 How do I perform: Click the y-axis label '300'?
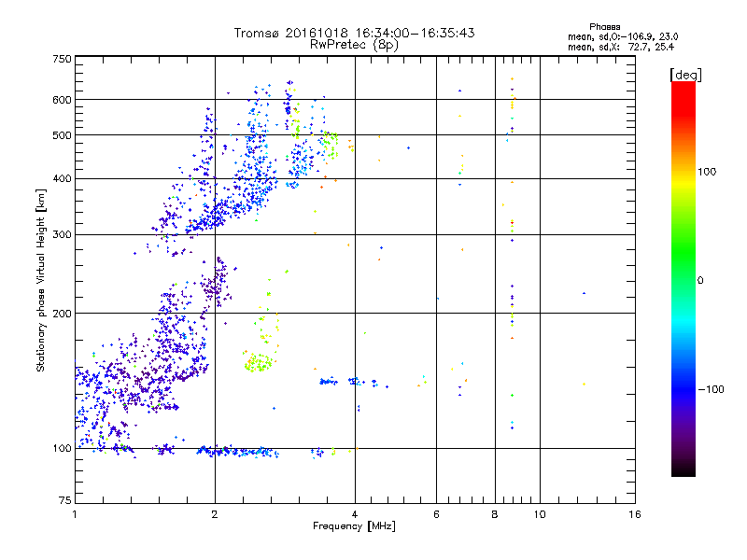63,234
